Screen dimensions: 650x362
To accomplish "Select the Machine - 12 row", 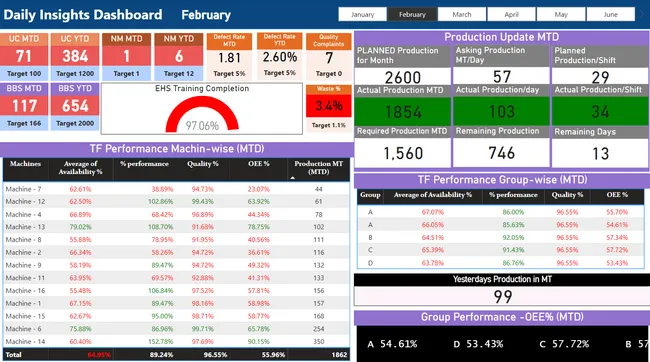I will point(176,202).
